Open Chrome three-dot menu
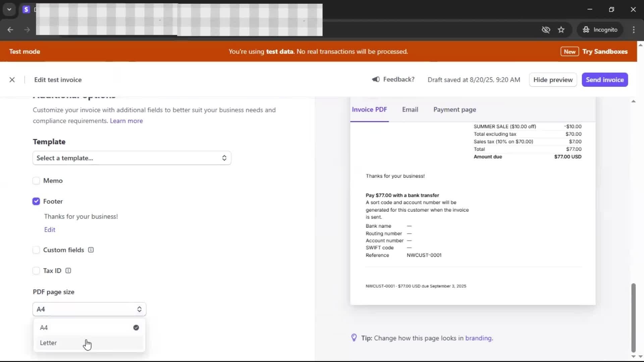The image size is (644, 362). (x=634, y=30)
